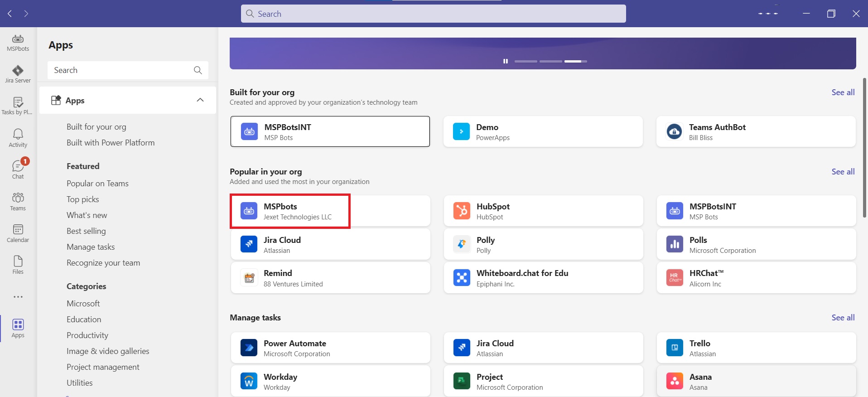Image resolution: width=868 pixels, height=397 pixels.
Task: Open MSPbots in the left rail
Action: click(18, 43)
